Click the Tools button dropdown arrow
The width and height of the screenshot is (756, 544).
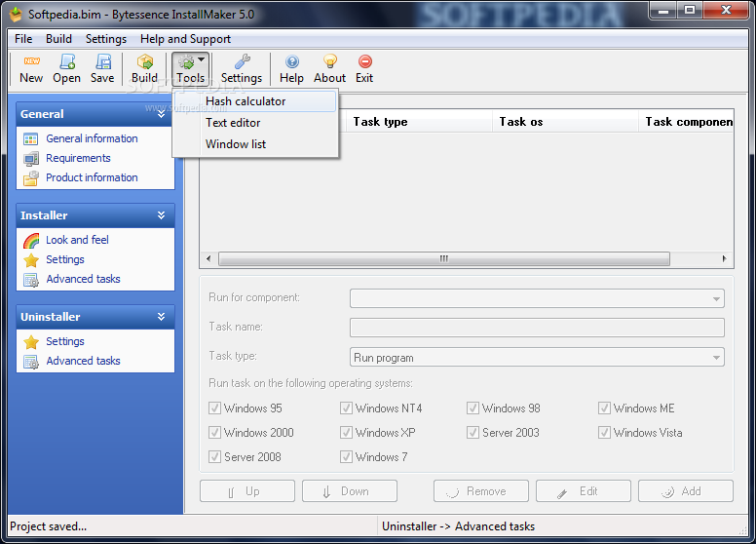(x=202, y=59)
